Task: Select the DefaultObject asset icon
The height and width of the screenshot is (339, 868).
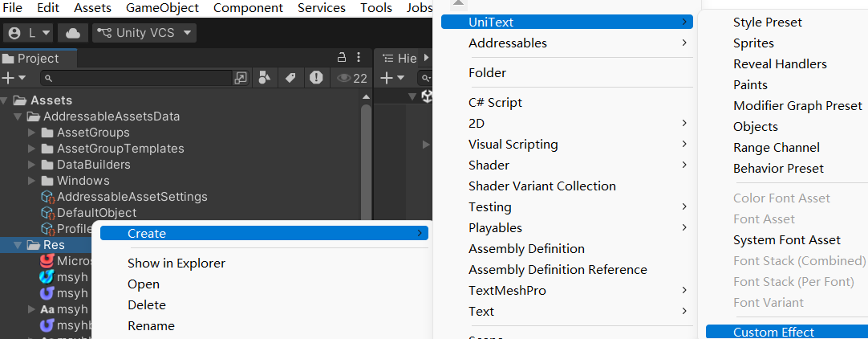Action: tap(47, 213)
